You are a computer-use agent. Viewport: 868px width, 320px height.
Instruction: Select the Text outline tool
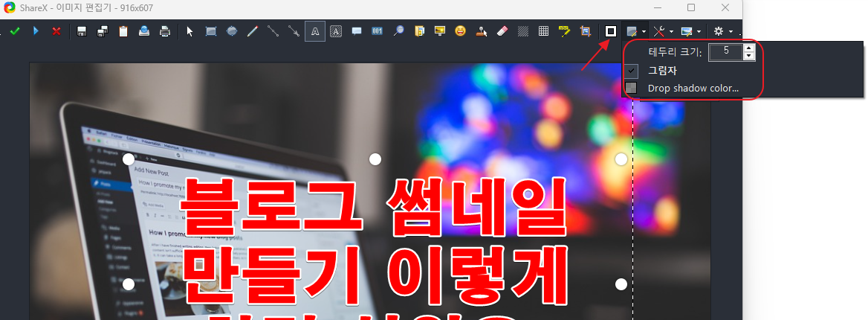click(x=315, y=31)
